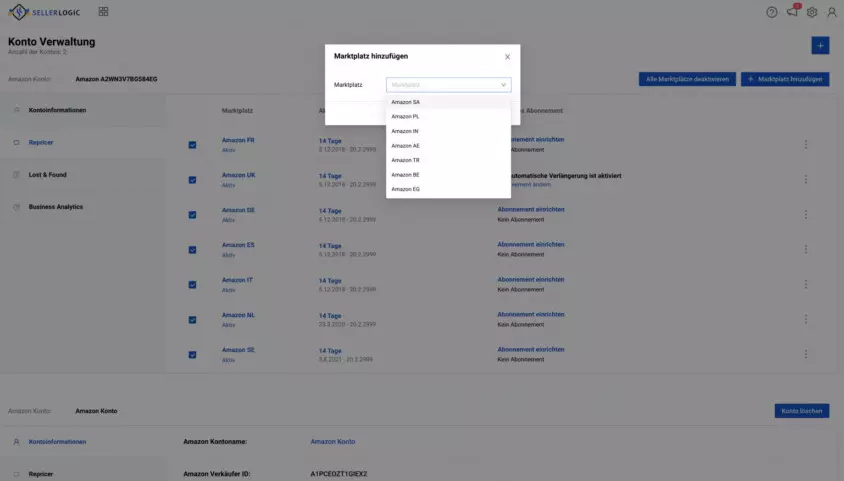Image resolution: width=844 pixels, height=481 pixels.
Task: Open the user profile icon
Action: (832, 12)
